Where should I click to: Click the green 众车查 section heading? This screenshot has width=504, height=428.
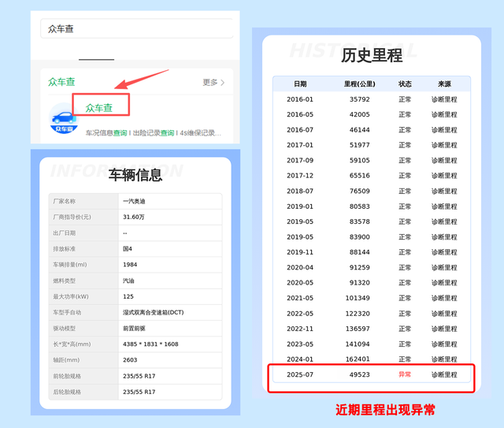tap(61, 82)
